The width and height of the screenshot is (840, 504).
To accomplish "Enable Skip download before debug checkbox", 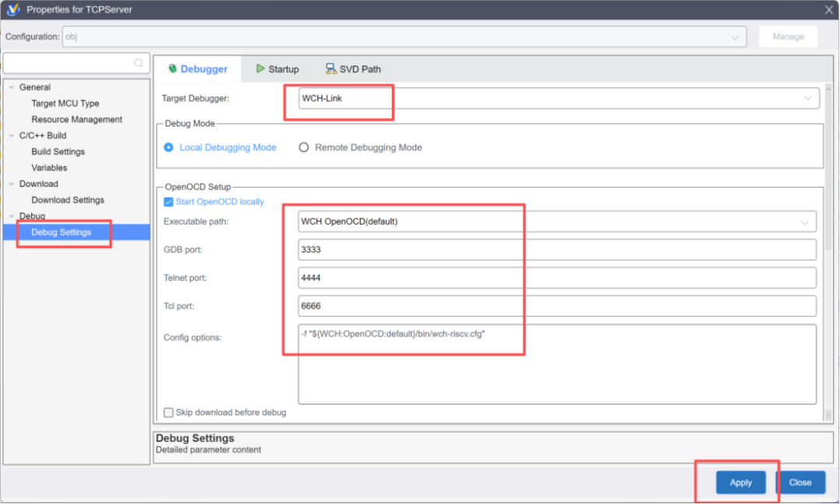I will [168, 412].
